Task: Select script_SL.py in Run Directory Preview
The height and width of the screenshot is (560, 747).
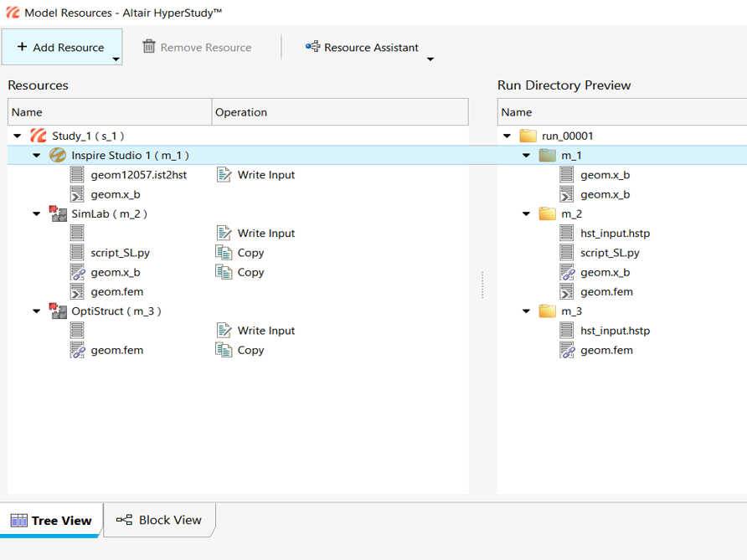Action: 610,253
